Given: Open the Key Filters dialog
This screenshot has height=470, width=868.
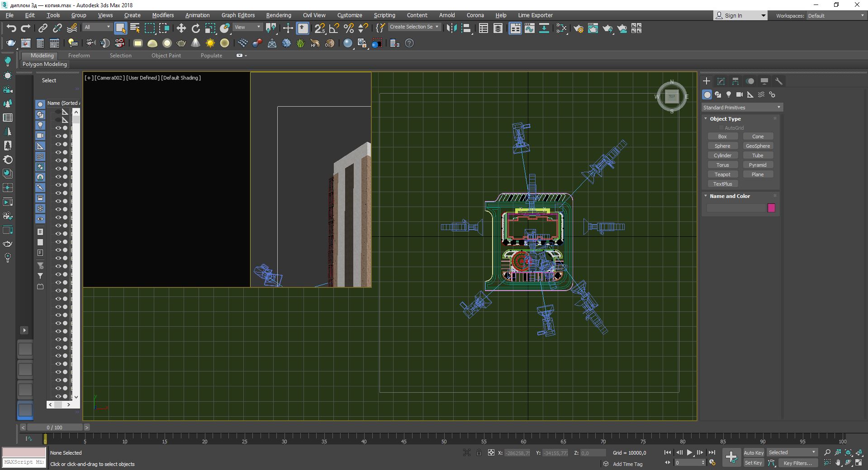Looking at the screenshot, I should coord(798,463).
